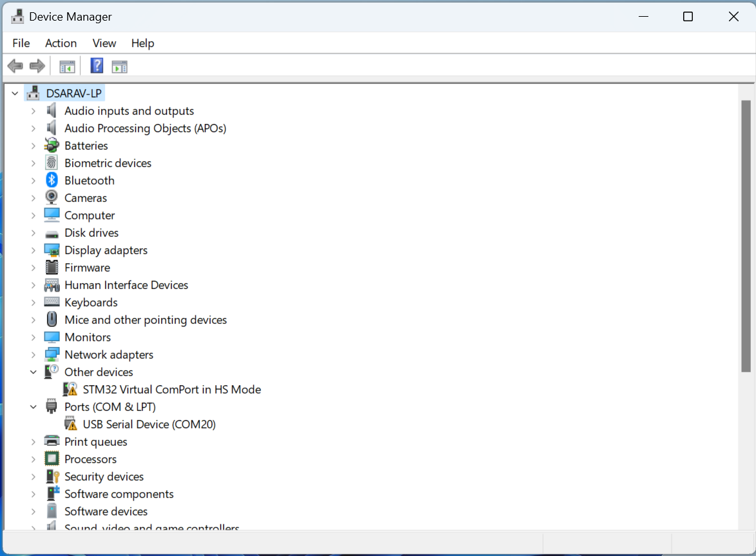
Task: Open the View menu
Action: click(104, 43)
